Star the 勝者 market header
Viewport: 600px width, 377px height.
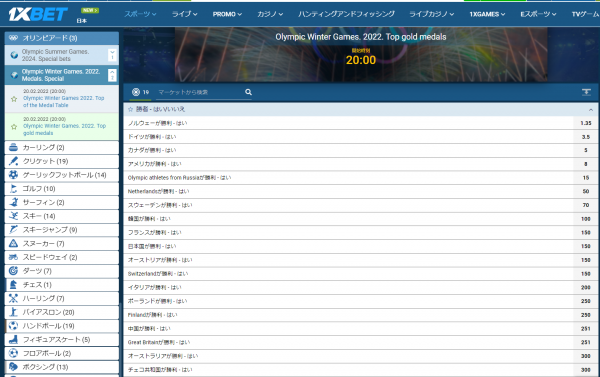pyautogui.click(x=130, y=109)
